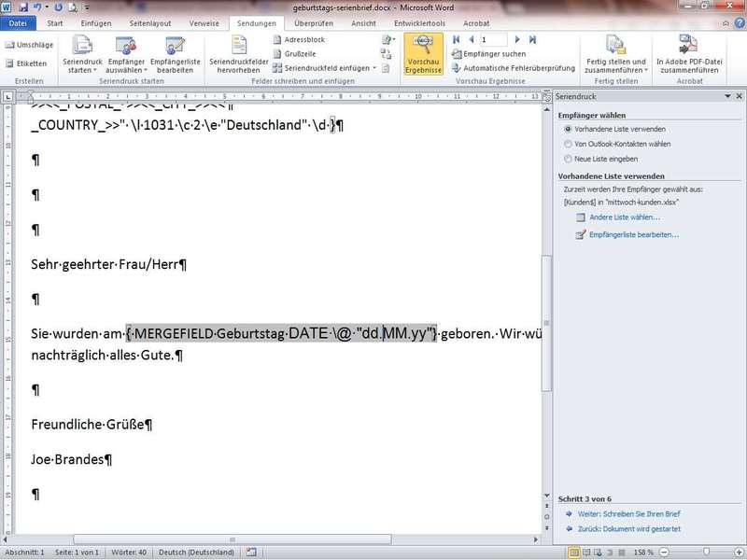The width and height of the screenshot is (747, 560).
Task: Click 'Andere Liste wählen...' link
Action: pos(625,217)
